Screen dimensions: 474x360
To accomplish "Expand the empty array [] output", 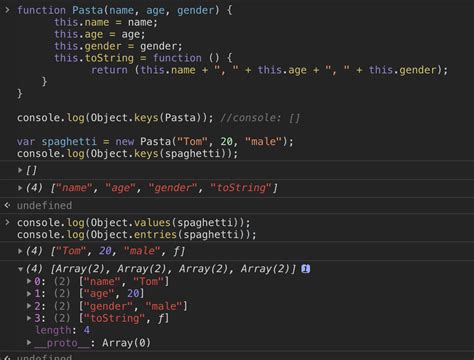I will coord(20,170).
